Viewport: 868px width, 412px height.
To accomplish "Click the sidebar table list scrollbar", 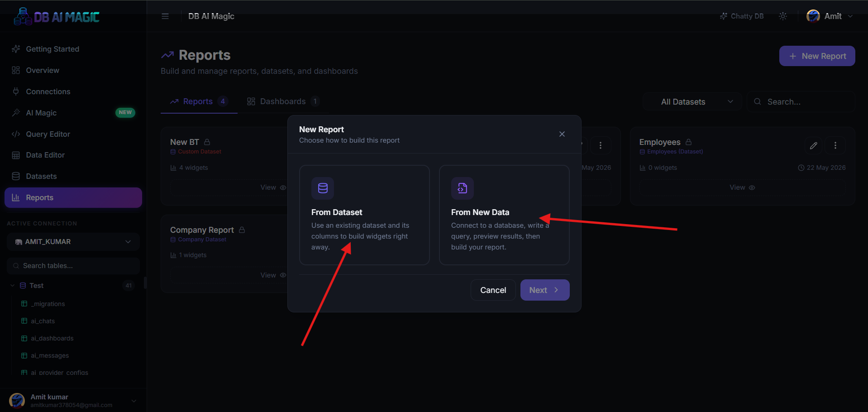I will [x=145, y=283].
